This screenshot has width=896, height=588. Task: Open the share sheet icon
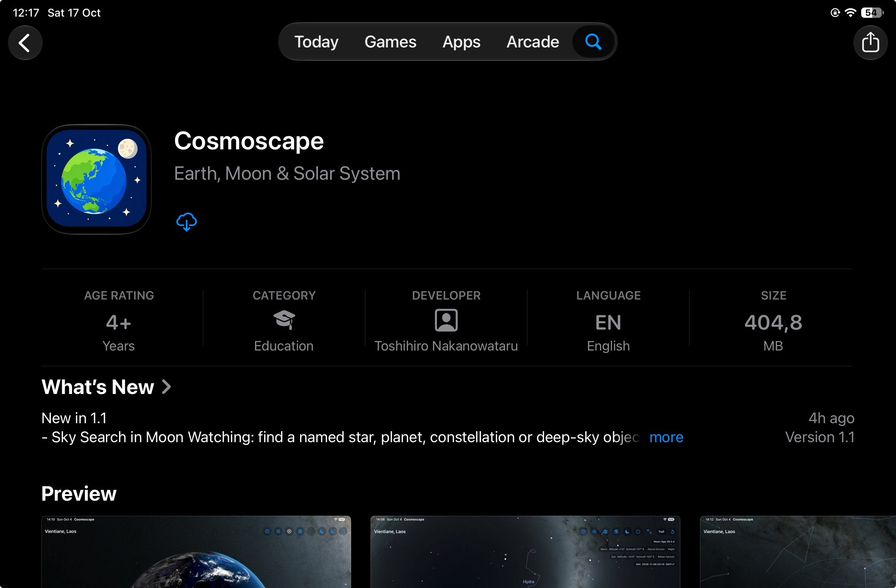tap(870, 42)
